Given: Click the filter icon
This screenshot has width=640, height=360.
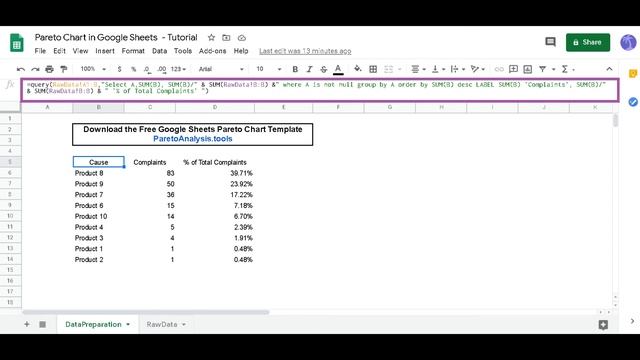Looking at the screenshot, I should tap(542, 69).
